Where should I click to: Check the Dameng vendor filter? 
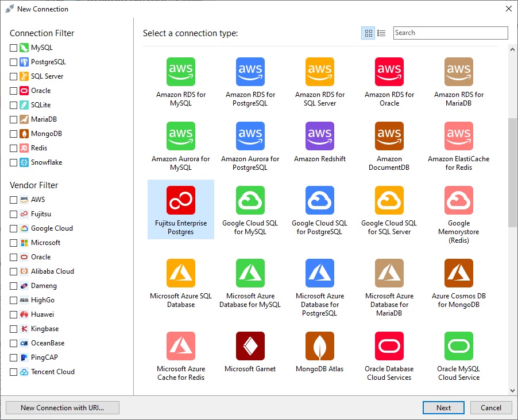point(14,286)
